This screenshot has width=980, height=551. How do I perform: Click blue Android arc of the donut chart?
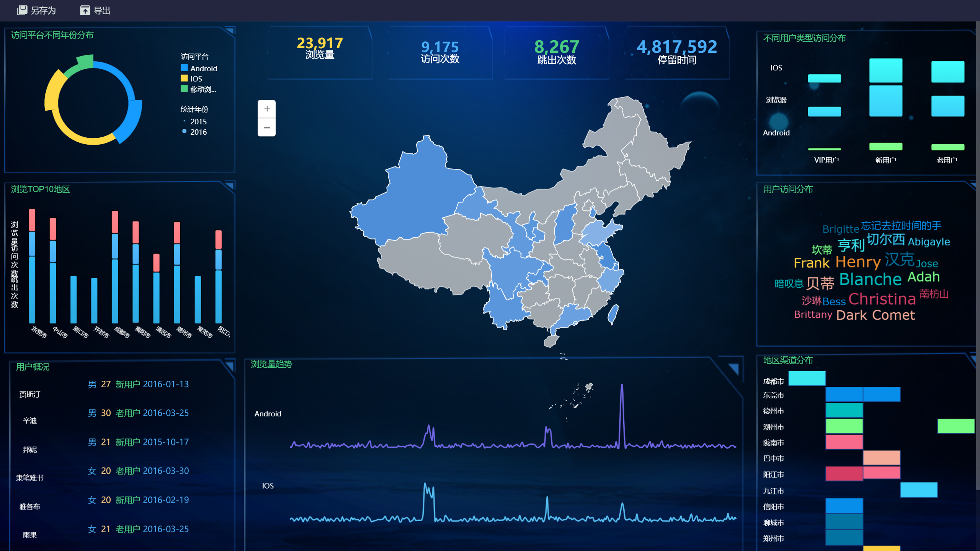point(132,122)
